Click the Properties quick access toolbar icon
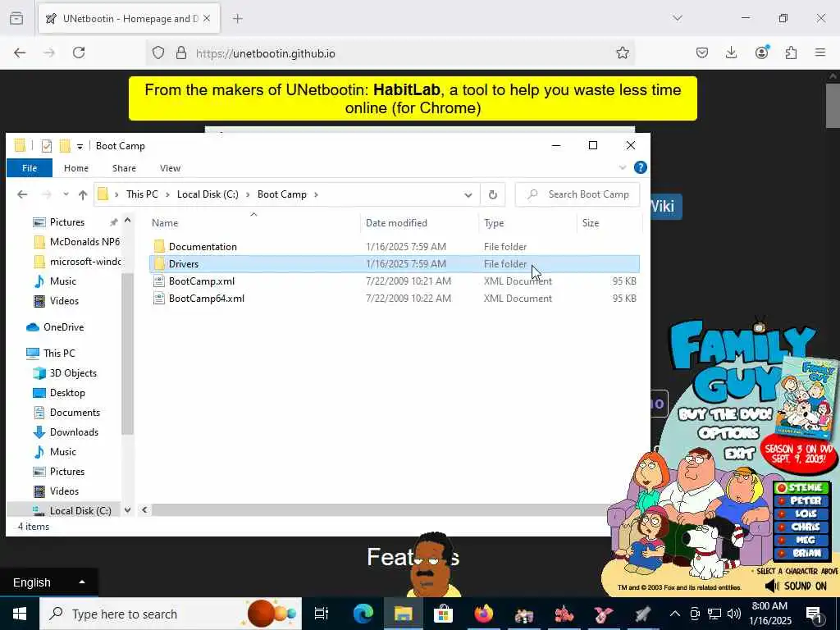The height and width of the screenshot is (630, 840). 47,146
